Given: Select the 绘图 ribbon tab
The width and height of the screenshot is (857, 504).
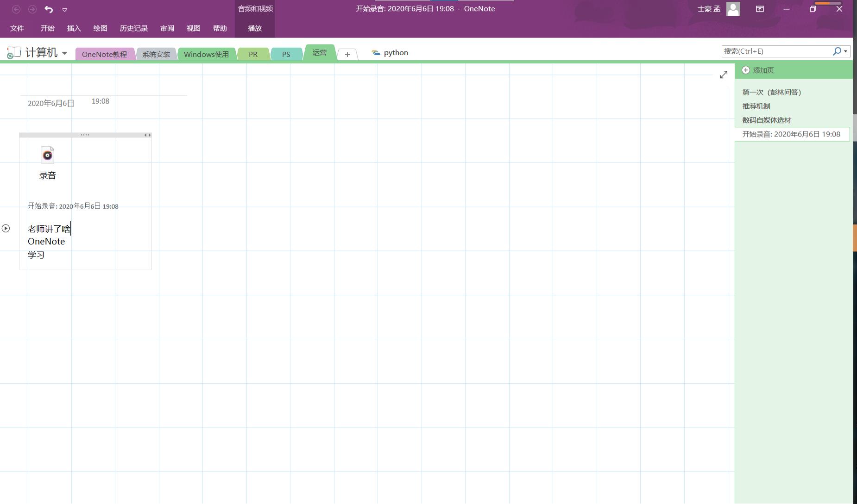Looking at the screenshot, I should [x=100, y=28].
